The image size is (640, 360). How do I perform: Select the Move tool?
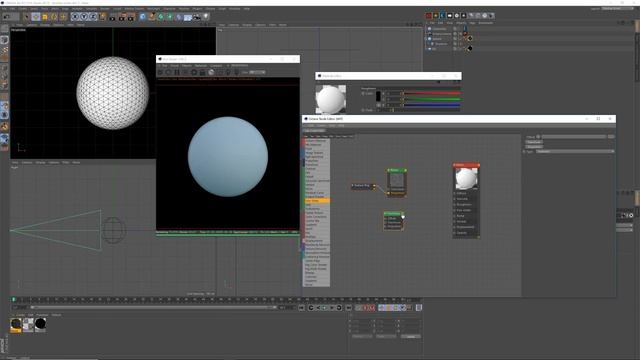pyautogui.click(x=36, y=17)
